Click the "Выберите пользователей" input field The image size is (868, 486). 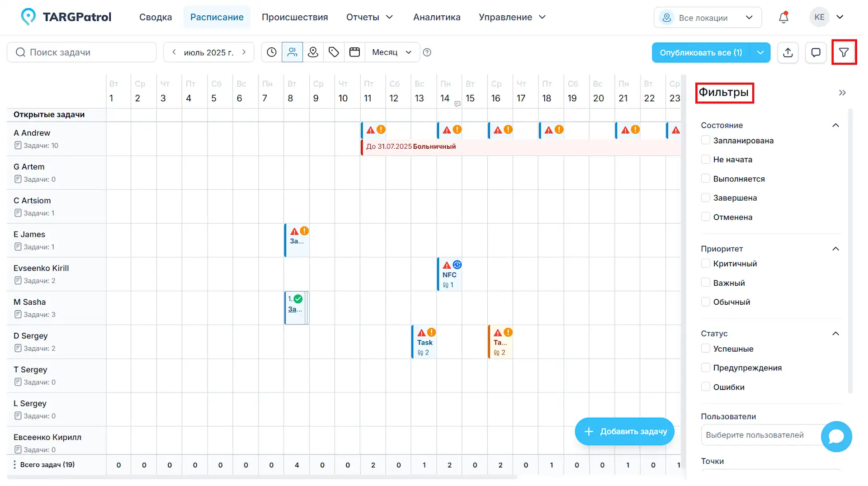coord(764,435)
